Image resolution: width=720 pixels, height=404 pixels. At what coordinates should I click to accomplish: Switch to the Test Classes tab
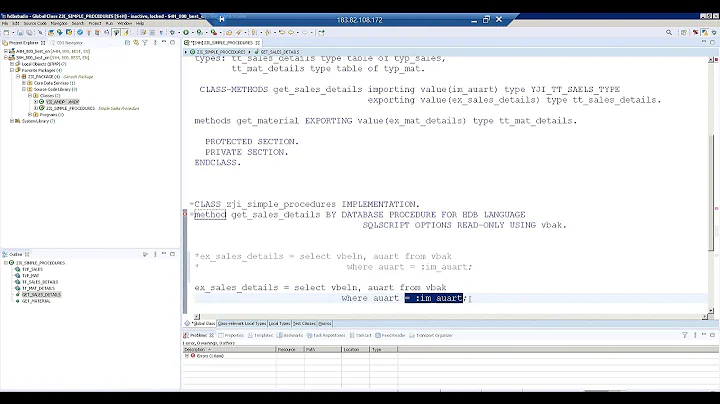304,324
